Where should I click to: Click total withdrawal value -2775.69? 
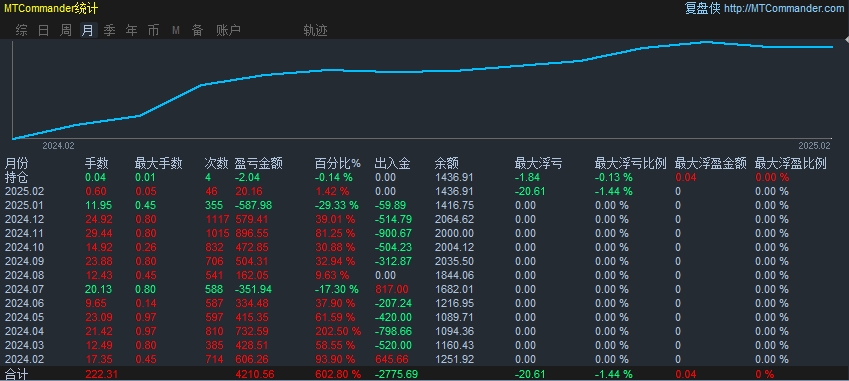tap(396, 375)
